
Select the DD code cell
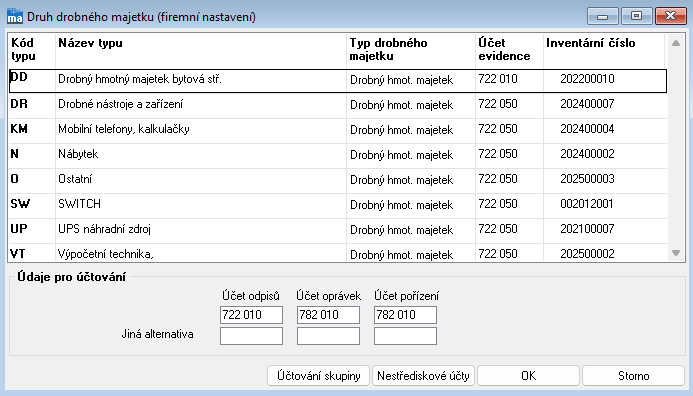pyautogui.click(x=32, y=80)
